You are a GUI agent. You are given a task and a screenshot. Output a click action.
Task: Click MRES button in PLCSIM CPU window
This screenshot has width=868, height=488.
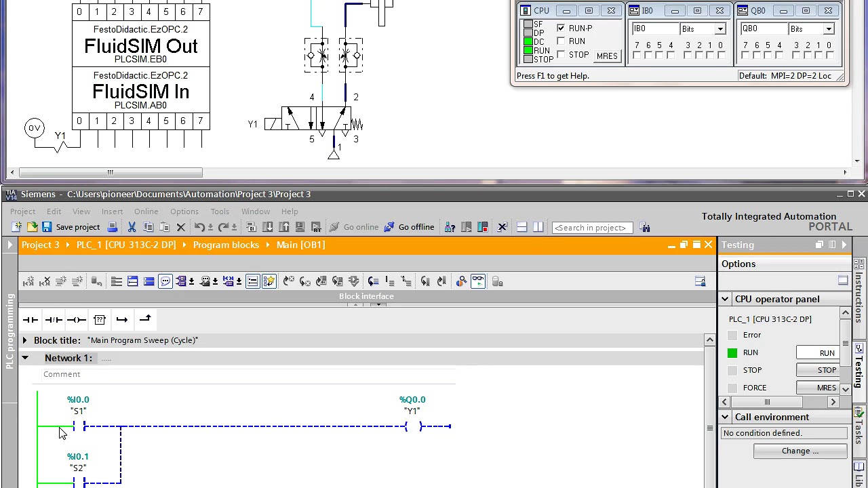coord(607,56)
